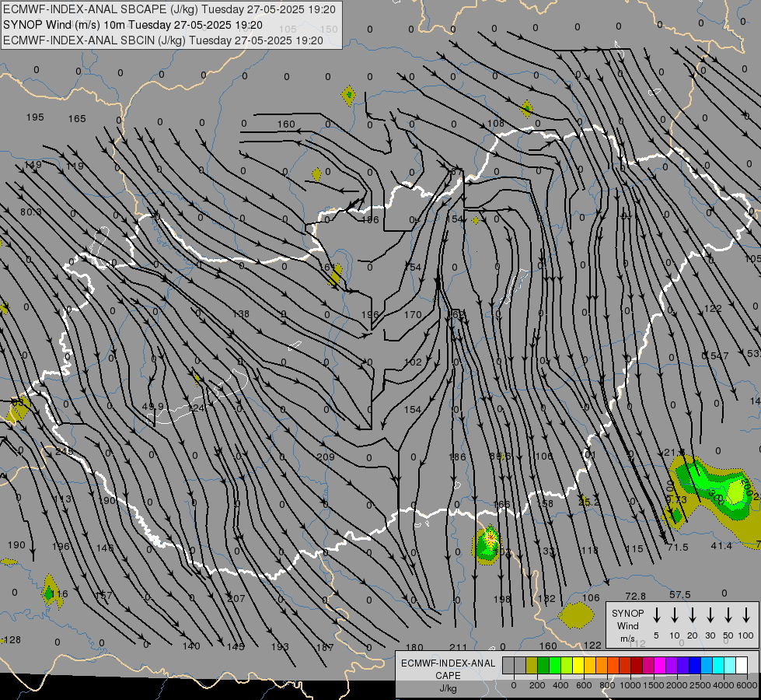Click the map value '207'
Image resolution: width=761 pixels, height=700 pixels.
point(236,598)
